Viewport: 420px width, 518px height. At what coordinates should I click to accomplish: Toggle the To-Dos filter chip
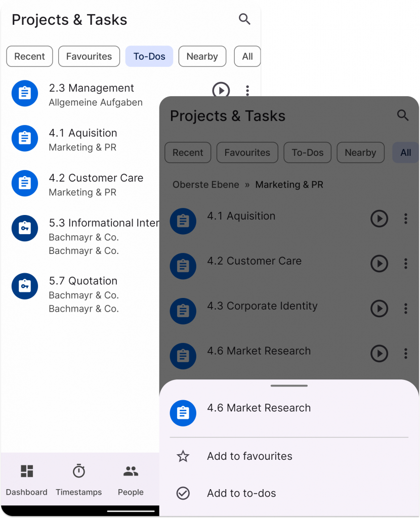pyautogui.click(x=149, y=57)
